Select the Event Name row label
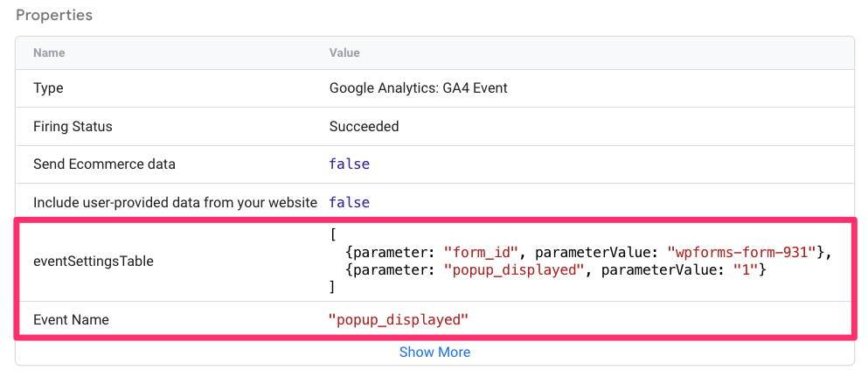868x377 pixels. (72, 320)
